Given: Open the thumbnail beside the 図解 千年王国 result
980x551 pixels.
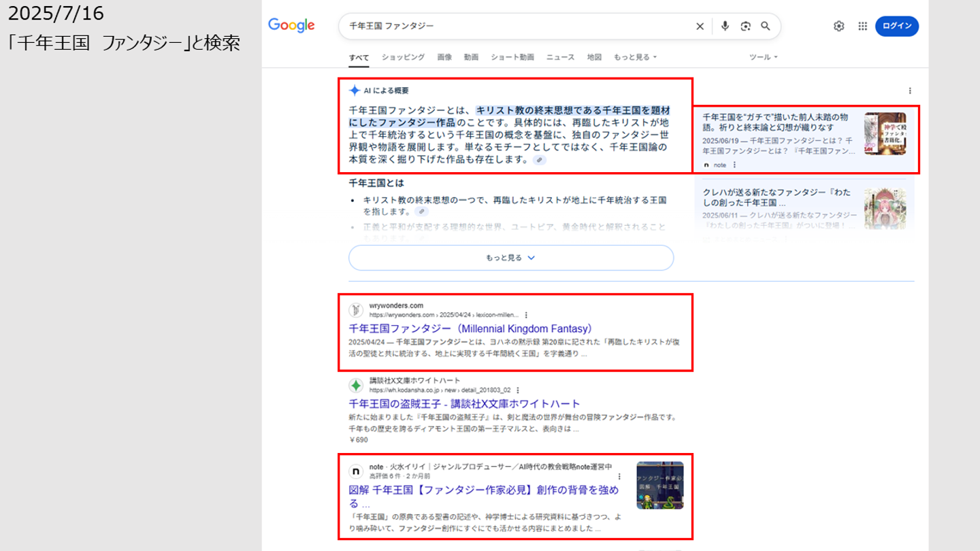Looking at the screenshot, I should pyautogui.click(x=660, y=485).
